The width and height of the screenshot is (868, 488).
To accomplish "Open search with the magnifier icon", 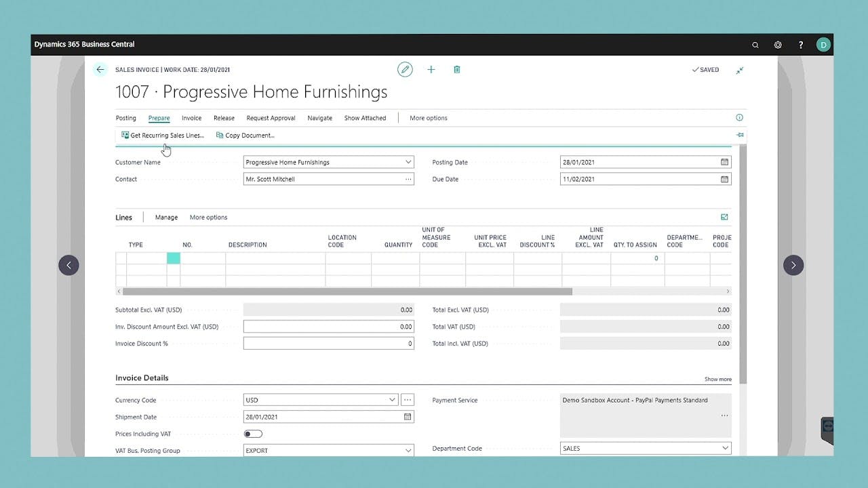I will click(755, 44).
